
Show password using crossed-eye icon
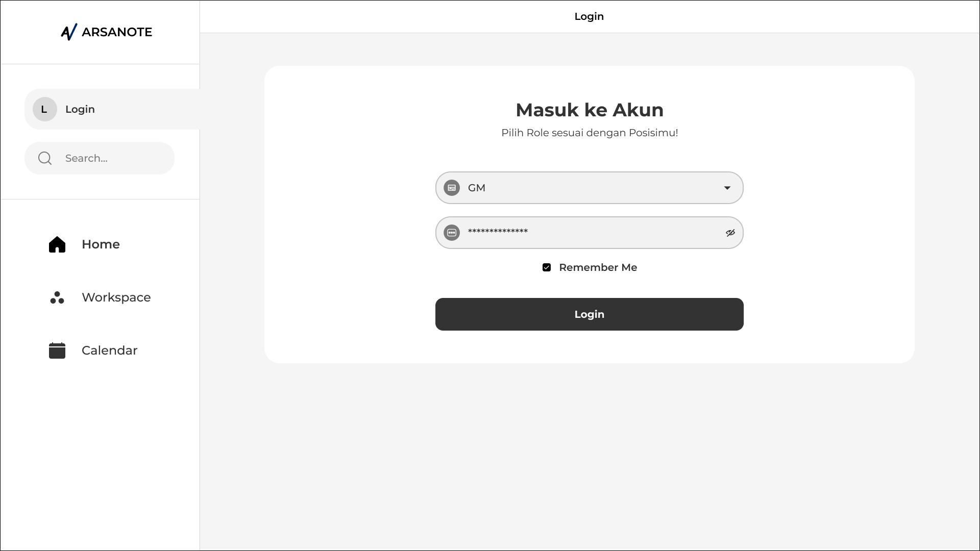(x=730, y=233)
